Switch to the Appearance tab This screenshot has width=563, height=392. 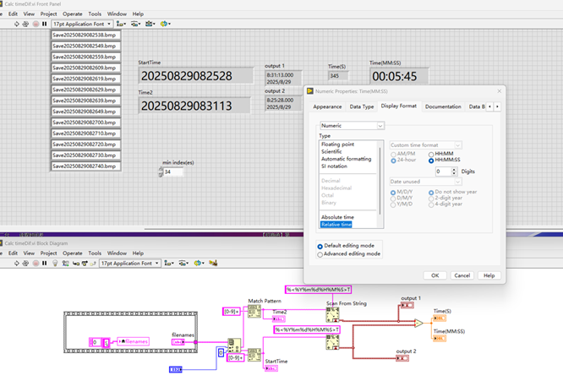pyautogui.click(x=327, y=106)
